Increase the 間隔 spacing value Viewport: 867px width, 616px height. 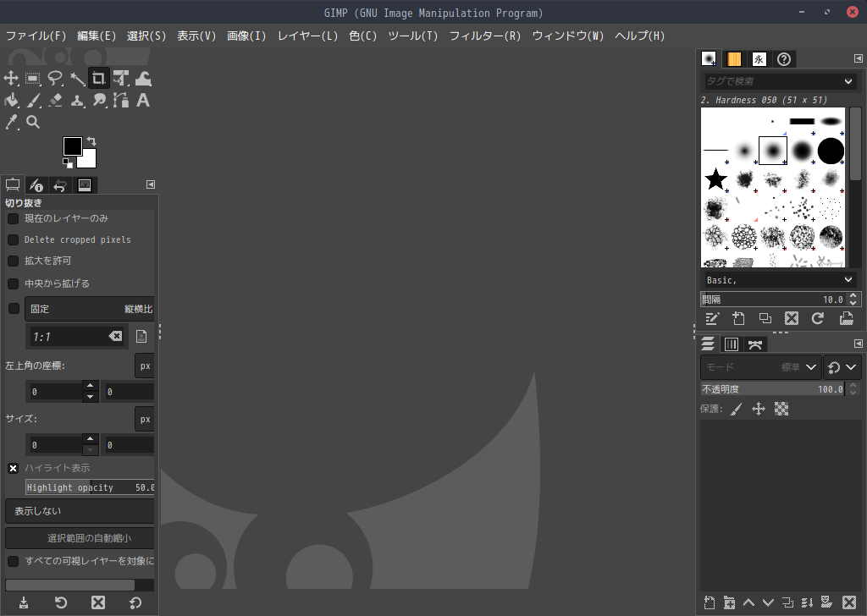point(853,295)
